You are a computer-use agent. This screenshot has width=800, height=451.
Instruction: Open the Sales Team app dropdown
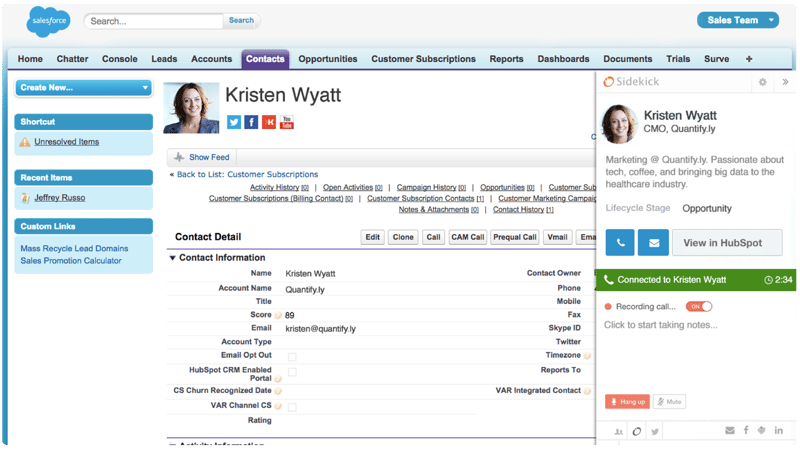[x=738, y=20]
